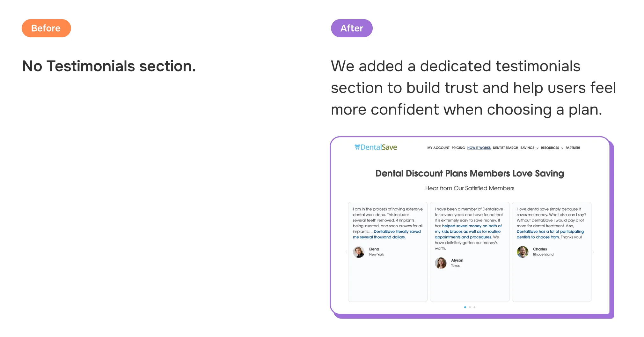Select the active first carousel dot
This screenshot has width=644, height=337.
(465, 307)
